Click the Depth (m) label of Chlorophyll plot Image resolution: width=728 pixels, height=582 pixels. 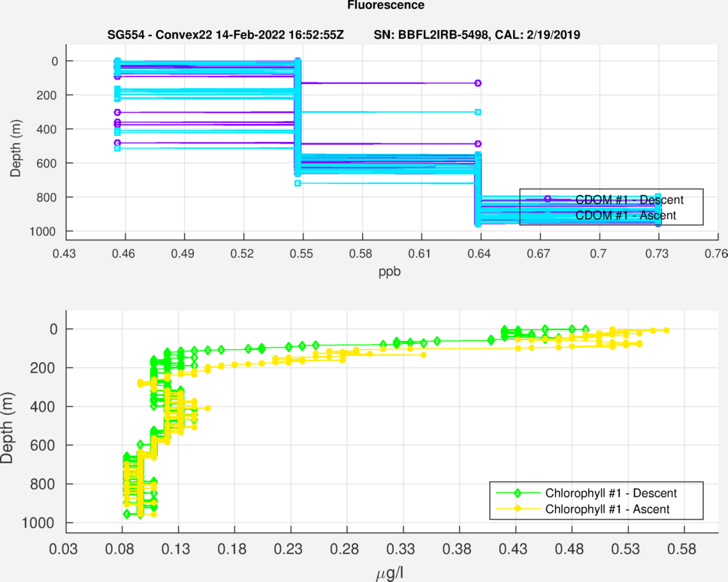[7, 427]
